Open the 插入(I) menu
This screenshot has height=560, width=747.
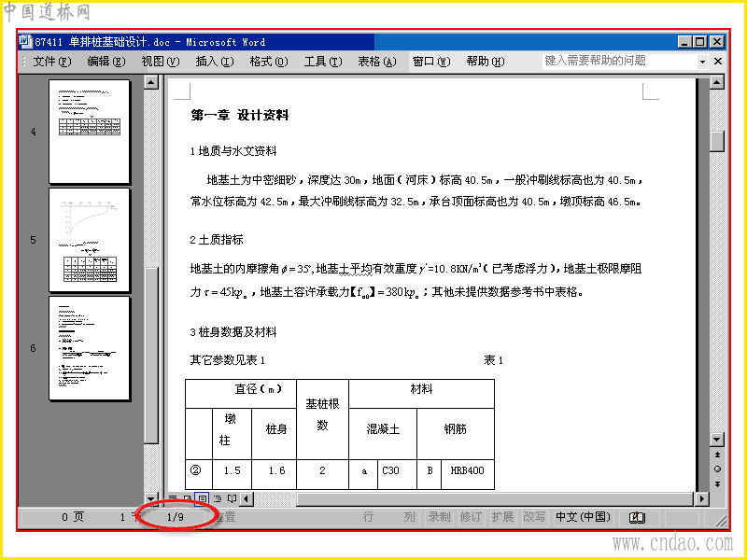click(x=215, y=62)
